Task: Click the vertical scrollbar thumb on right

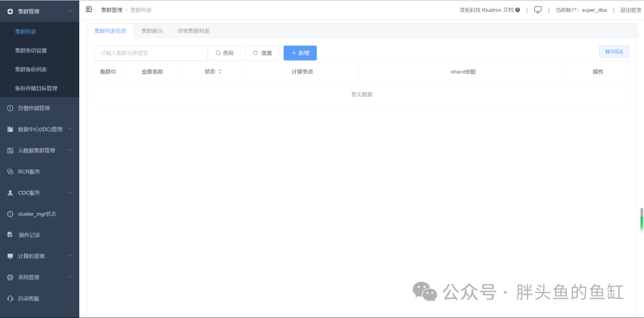Action: [x=642, y=219]
